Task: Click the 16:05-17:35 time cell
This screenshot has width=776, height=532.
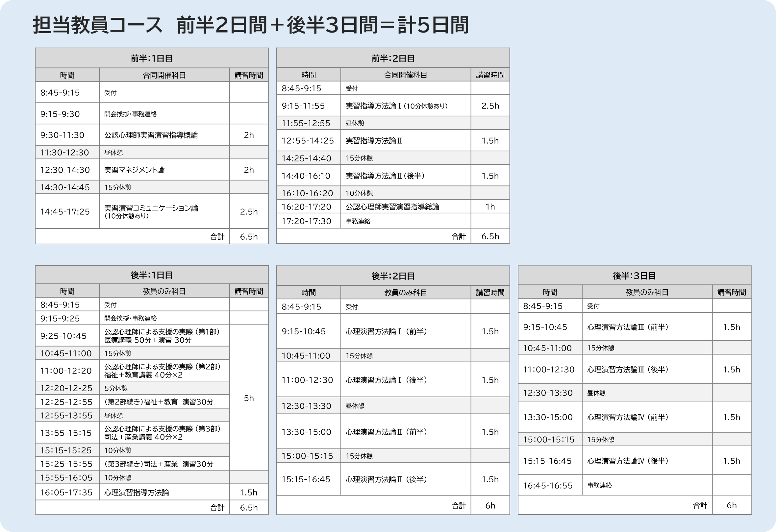Action: tap(67, 492)
